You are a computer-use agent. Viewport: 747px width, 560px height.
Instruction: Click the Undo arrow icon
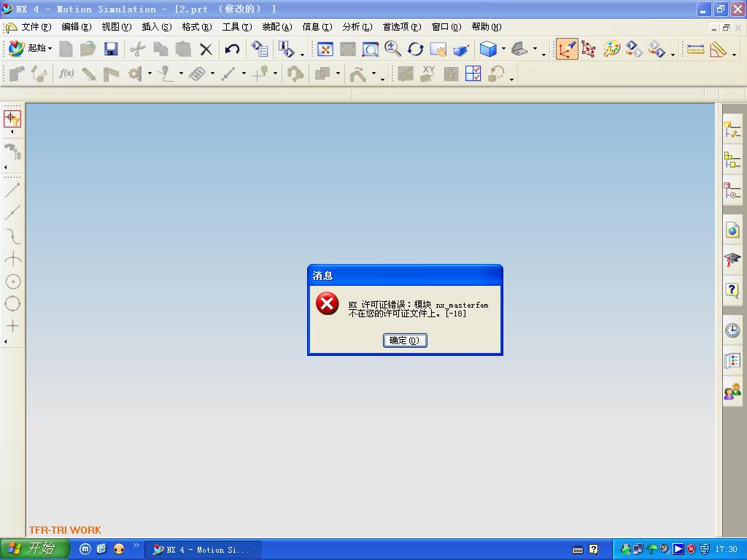(x=232, y=49)
